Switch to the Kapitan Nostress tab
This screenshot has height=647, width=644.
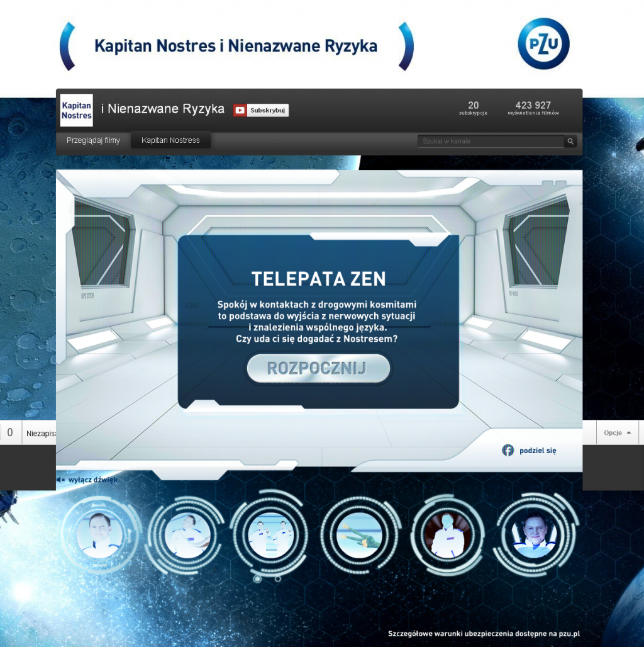click(x=170, y=140)
